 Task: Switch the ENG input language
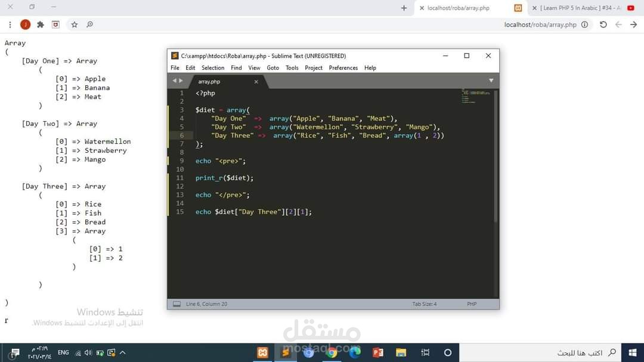click(63, 352)
